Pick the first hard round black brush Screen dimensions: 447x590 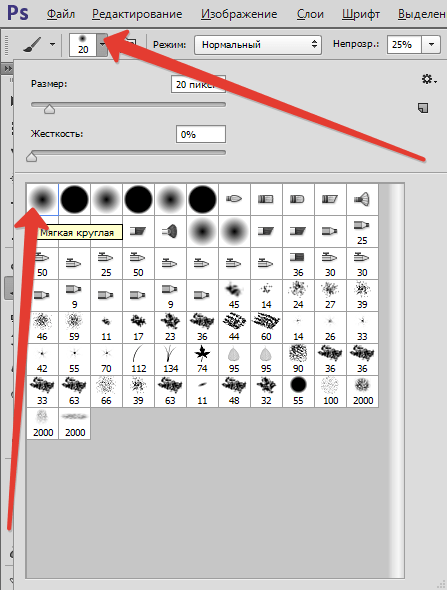74,199
